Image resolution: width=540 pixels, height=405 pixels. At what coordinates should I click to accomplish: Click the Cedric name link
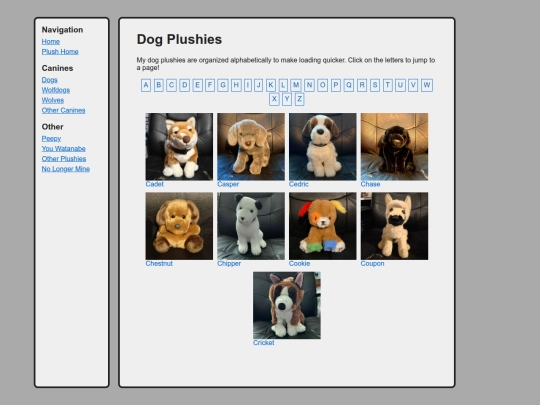point(299,184)
